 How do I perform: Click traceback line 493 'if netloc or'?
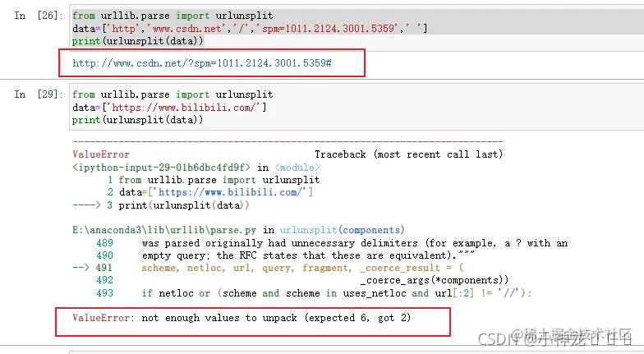[314, 293]
